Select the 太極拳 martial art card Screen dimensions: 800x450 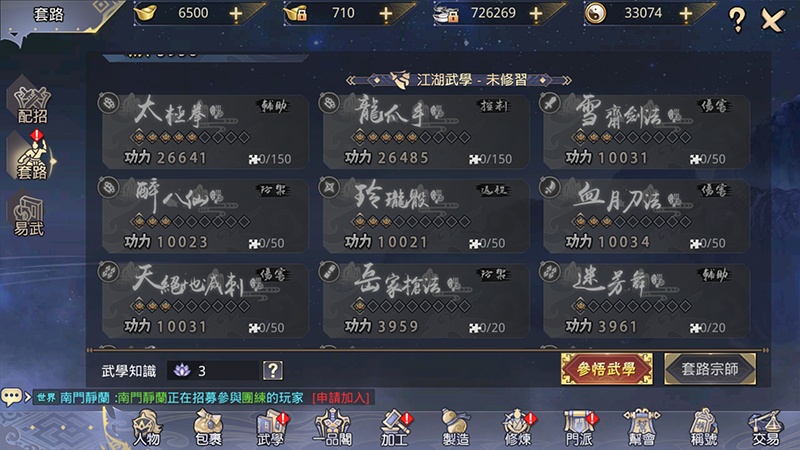pyautogui.click(x=205, y=131)
